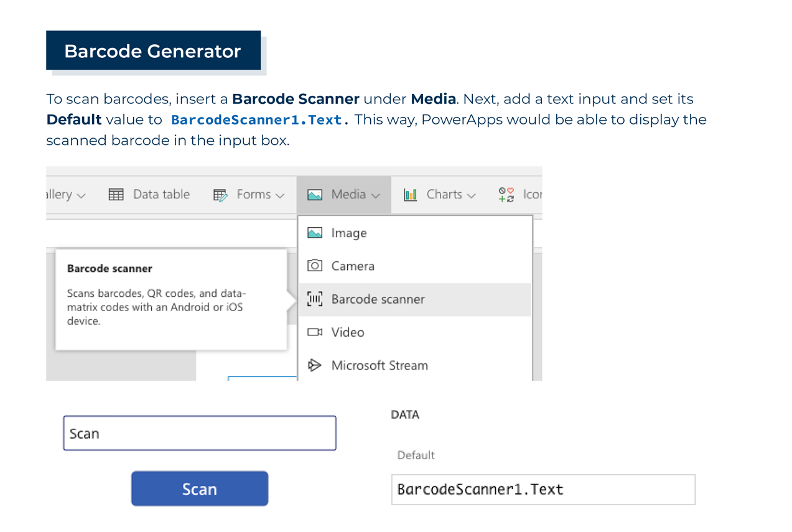Expand the Forms dropdown chevron

pos(280,195)
